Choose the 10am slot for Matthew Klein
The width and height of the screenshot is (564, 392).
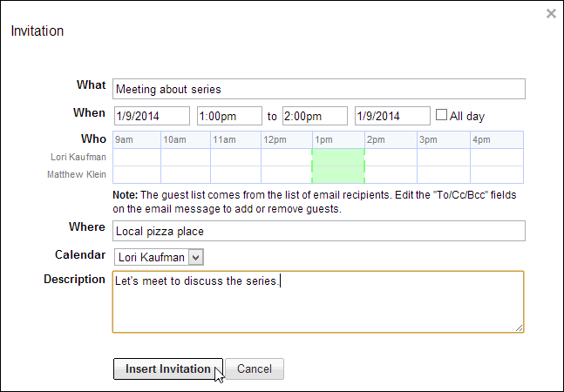click(x=186, y=174)
